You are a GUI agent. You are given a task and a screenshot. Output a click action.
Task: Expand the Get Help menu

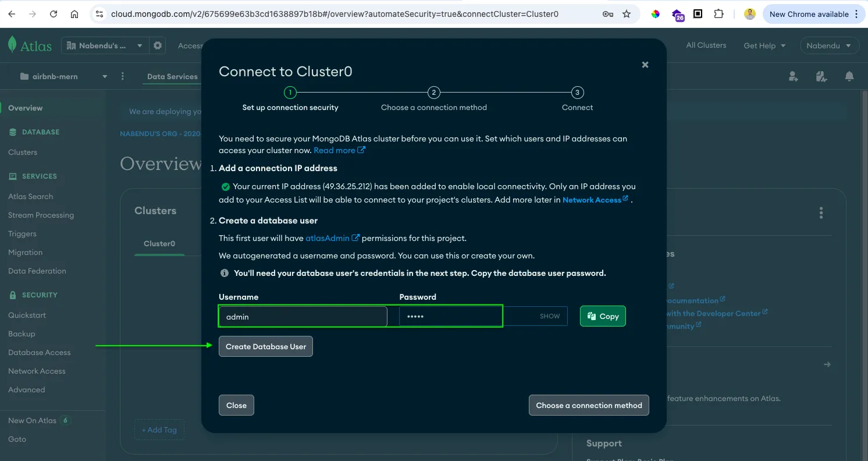(764, 45)
